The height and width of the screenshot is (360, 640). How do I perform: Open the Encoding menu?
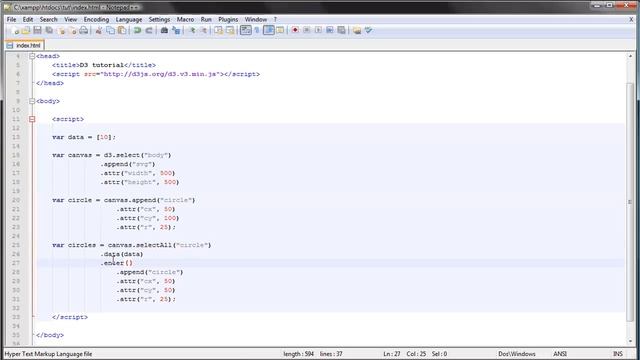point(96,20)
